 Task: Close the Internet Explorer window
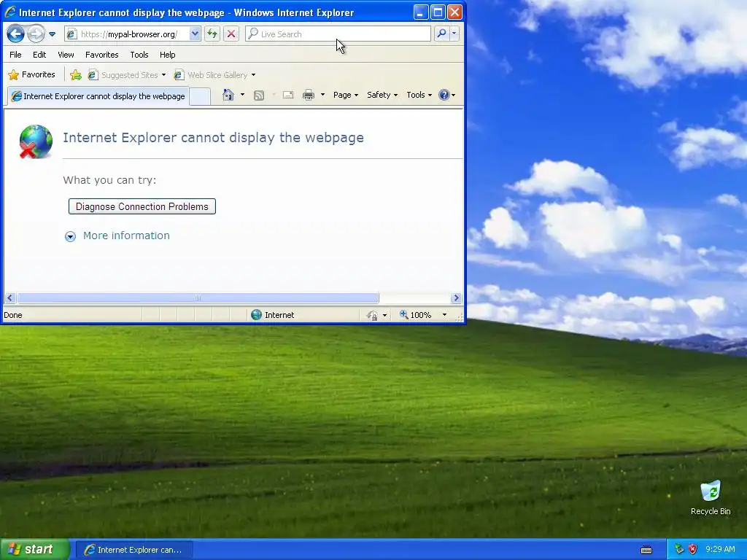click(x=455, y=12)
